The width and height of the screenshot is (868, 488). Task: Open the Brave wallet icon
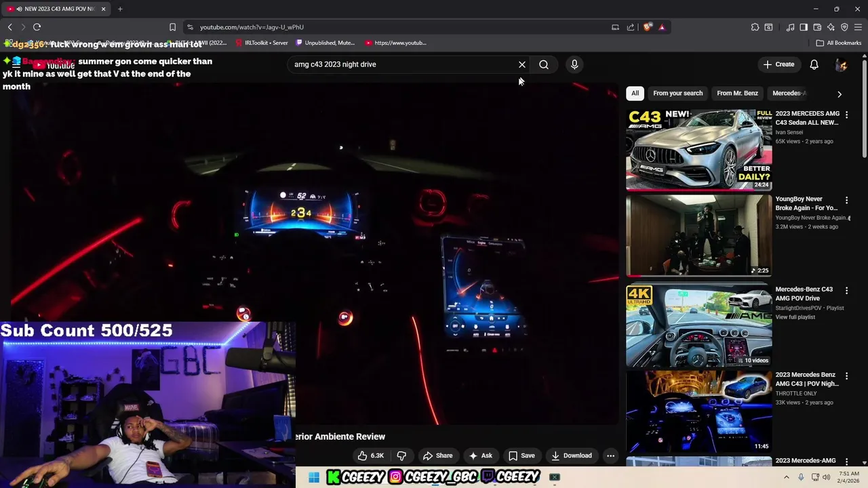tap(817, 27)
